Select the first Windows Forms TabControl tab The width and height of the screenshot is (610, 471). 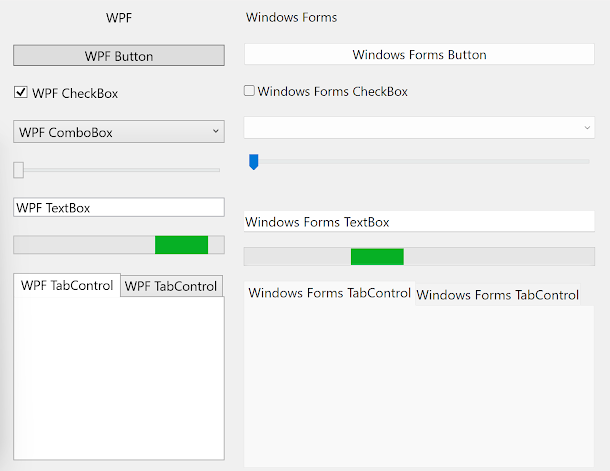pyautogui.click(x=330, y=293)
